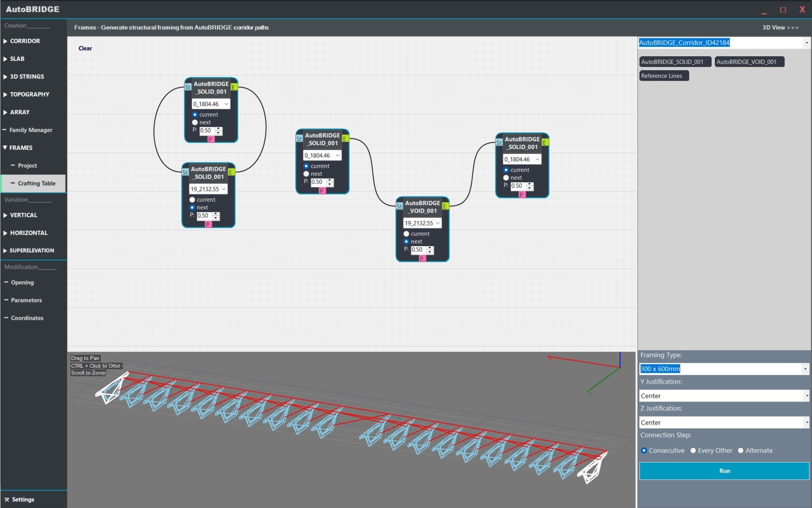Open Settings from the sidebar bottom

(x=23, y=499)
